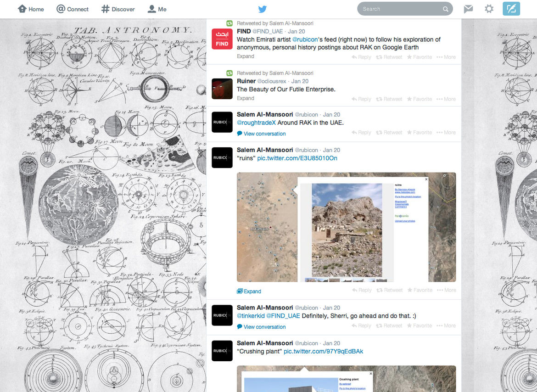Open the @roughtradeX mention
Screen dimensions: 537x392
click(x=256, y=123)
